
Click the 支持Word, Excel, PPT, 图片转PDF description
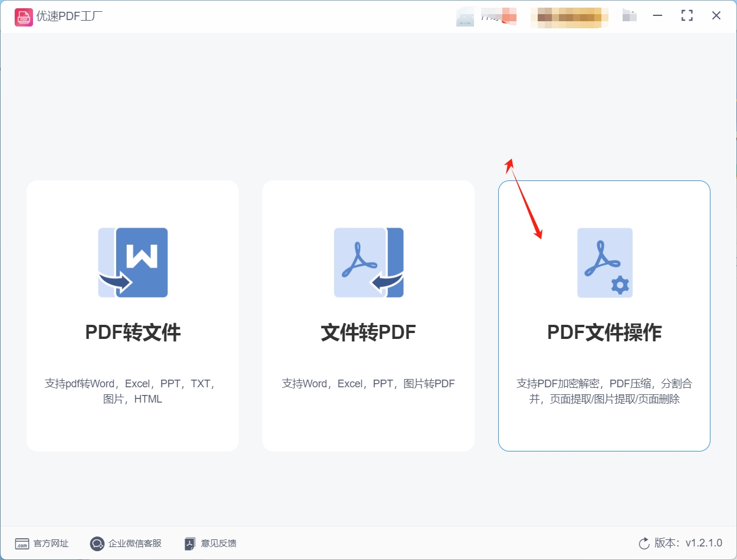click(x=368, y=384)
